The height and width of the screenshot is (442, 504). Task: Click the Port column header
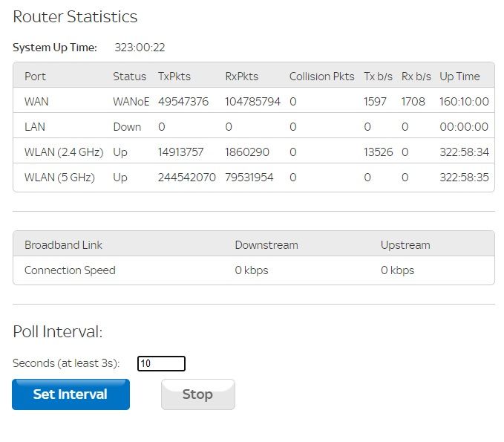click(x=35, y=77)
